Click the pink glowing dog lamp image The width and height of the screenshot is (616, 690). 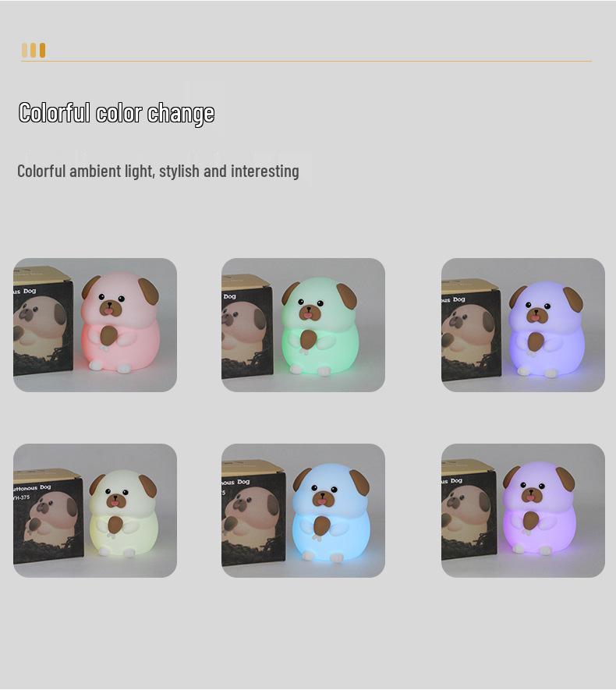(x=95, y=325)
